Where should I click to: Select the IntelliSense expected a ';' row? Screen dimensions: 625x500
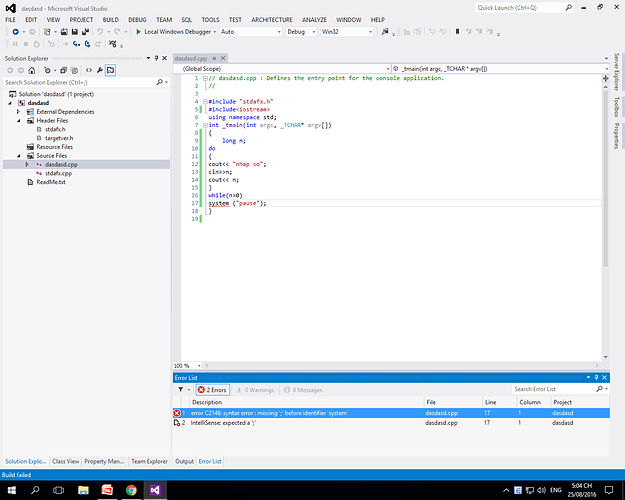coord(391,423)
